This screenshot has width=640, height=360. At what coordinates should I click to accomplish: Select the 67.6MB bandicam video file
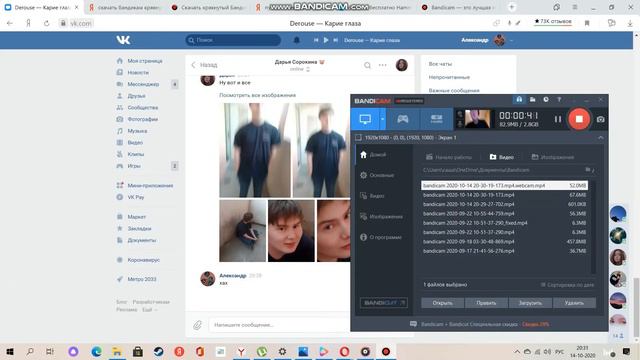(x=504, y=195)
